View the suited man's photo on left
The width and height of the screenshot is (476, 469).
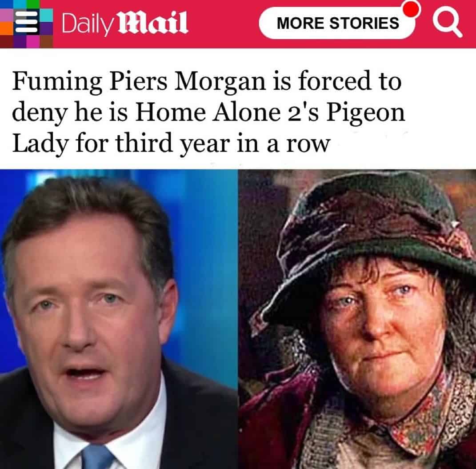coord(119,319)
